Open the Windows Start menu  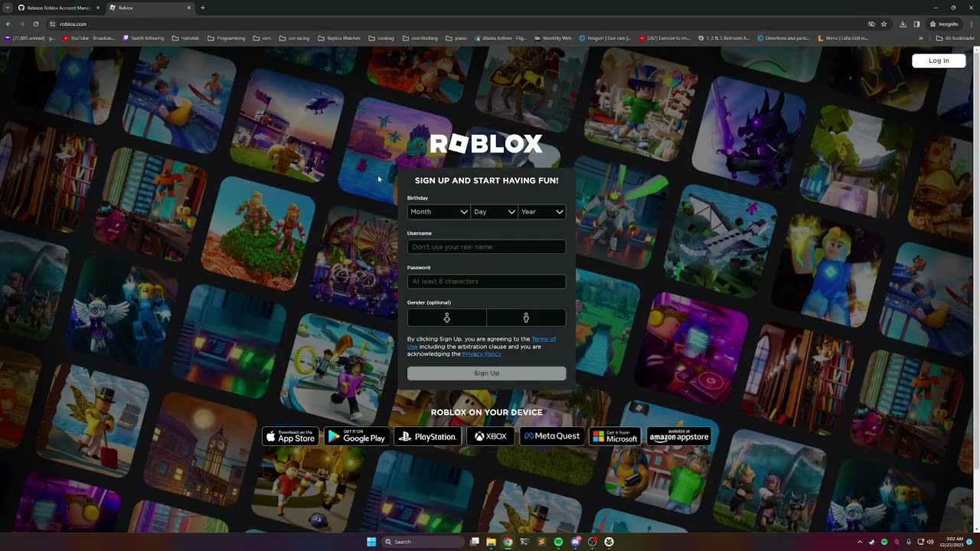(x=371, y=542)
